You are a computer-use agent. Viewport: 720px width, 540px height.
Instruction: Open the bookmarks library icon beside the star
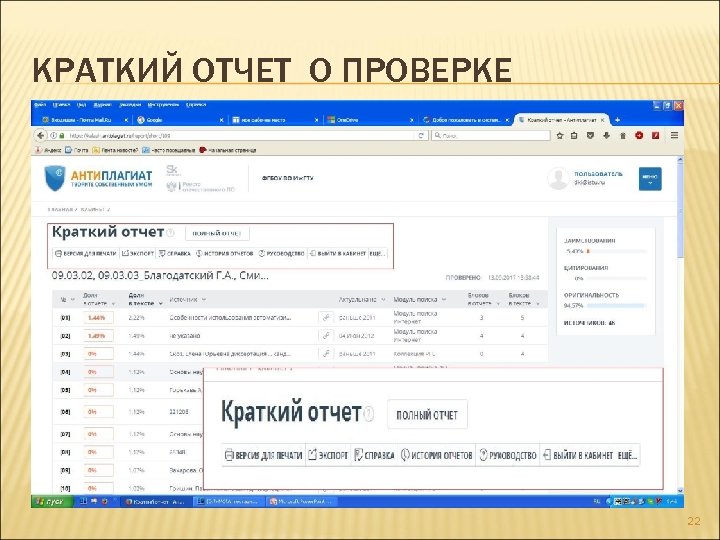(x=574, y=135)
